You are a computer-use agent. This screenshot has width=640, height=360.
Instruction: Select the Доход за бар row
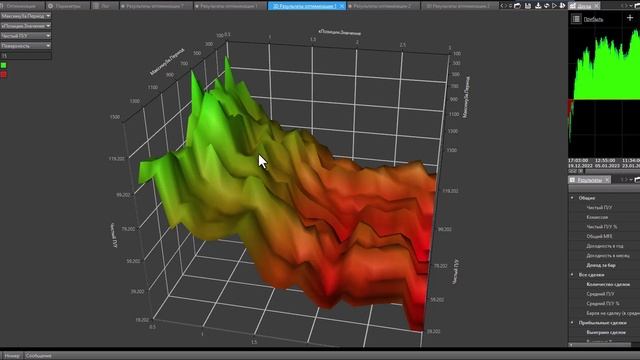(604, 265)
